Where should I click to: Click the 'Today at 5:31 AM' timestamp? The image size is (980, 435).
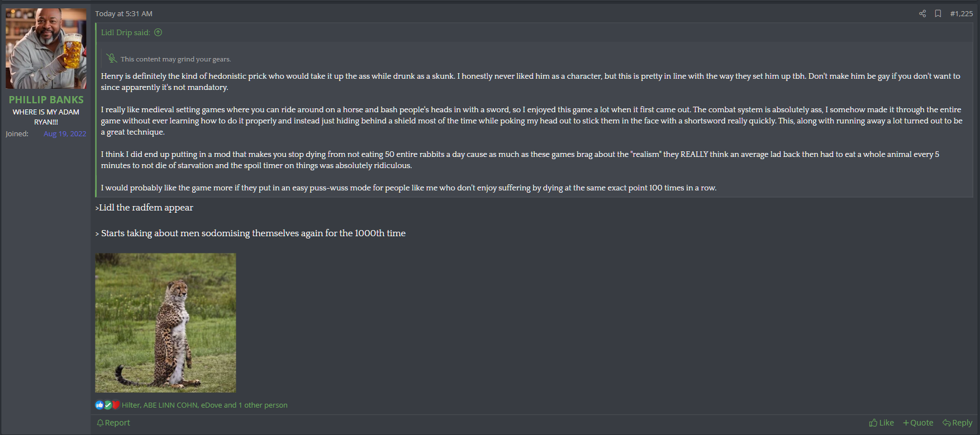point(123,13)
